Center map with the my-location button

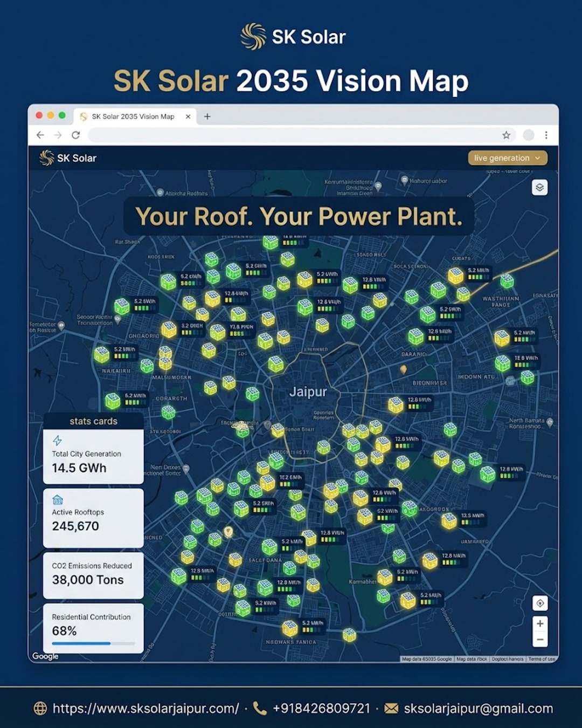(x=540, y=603)
